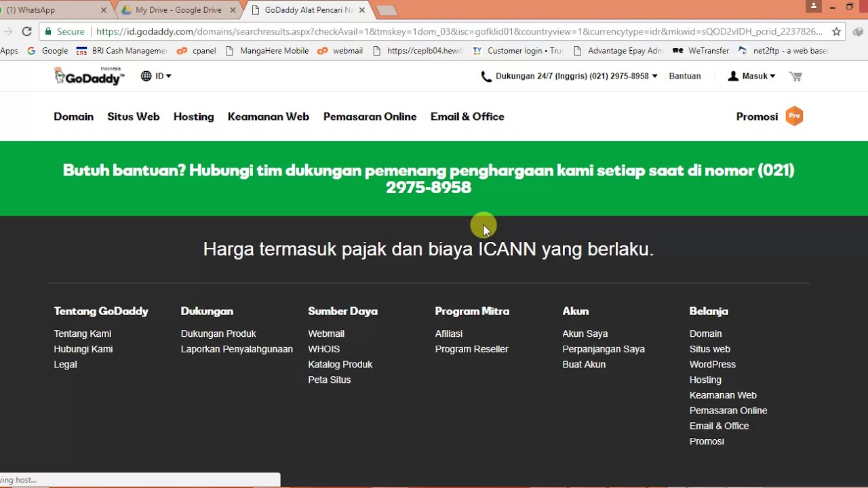Open Perpanjangan Saya footer link
Viewport: 868px width, 488px height.
click(604, 349)
